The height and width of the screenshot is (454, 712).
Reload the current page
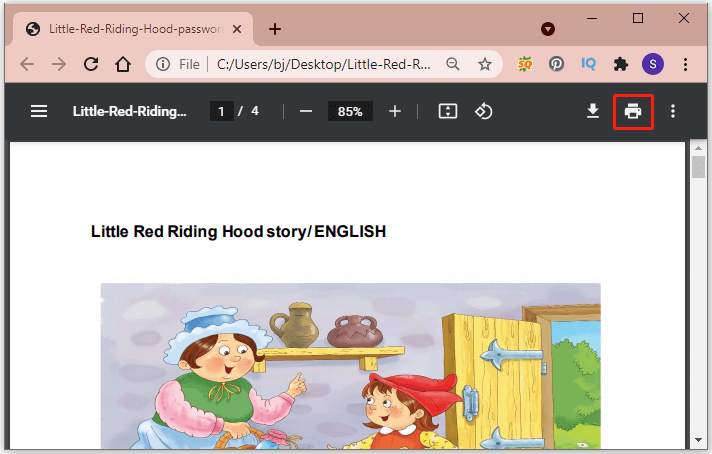tap(91, 64)
